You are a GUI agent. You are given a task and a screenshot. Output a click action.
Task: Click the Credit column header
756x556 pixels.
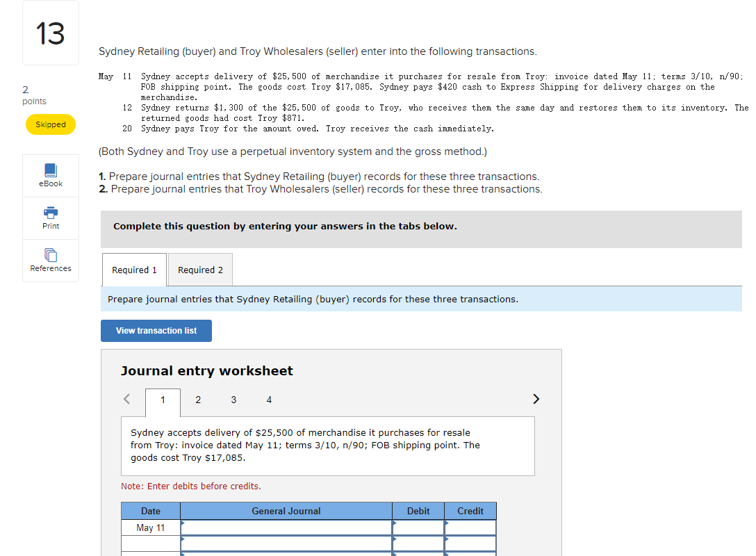point(470,511)
